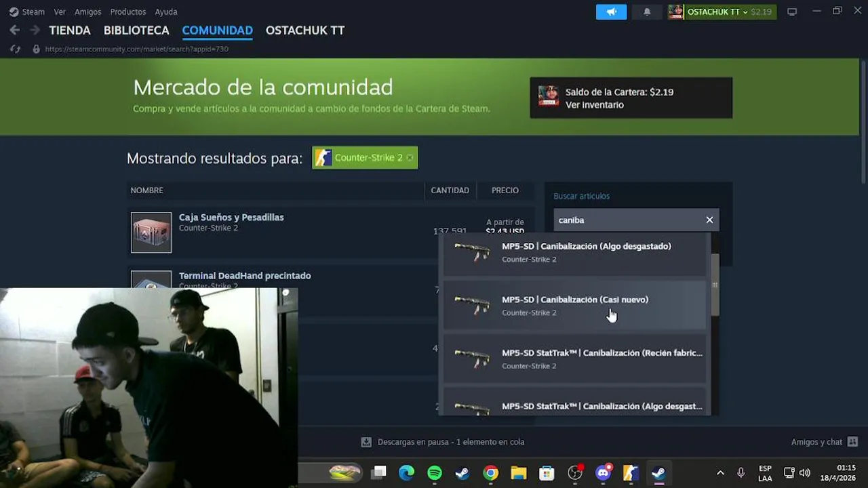The width and height of the screenshot is (868, 488).
Task: Open volume settings in the system tray
Action: click(805, 473)
